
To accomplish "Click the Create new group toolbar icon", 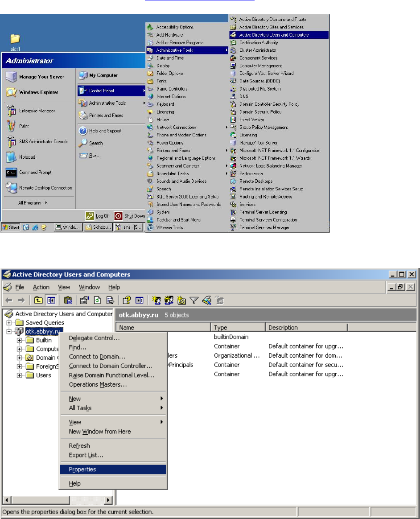I will coord(169,300).
